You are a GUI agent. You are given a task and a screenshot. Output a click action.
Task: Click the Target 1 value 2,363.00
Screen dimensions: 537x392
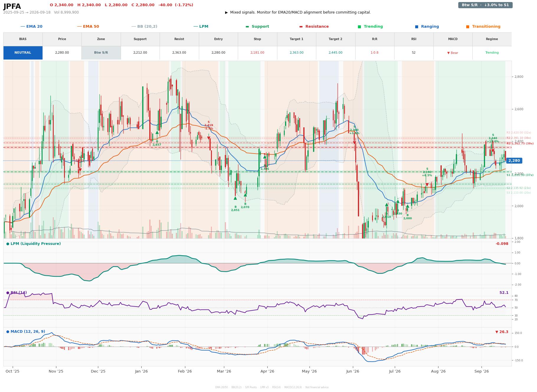pyautogui.click(x=297, y=53)
